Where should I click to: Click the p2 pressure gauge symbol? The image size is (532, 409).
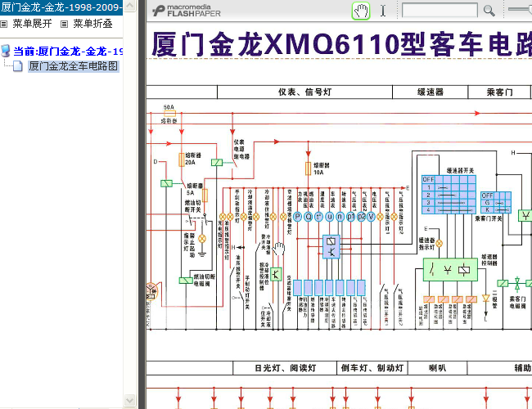click(x=361, y=217)
